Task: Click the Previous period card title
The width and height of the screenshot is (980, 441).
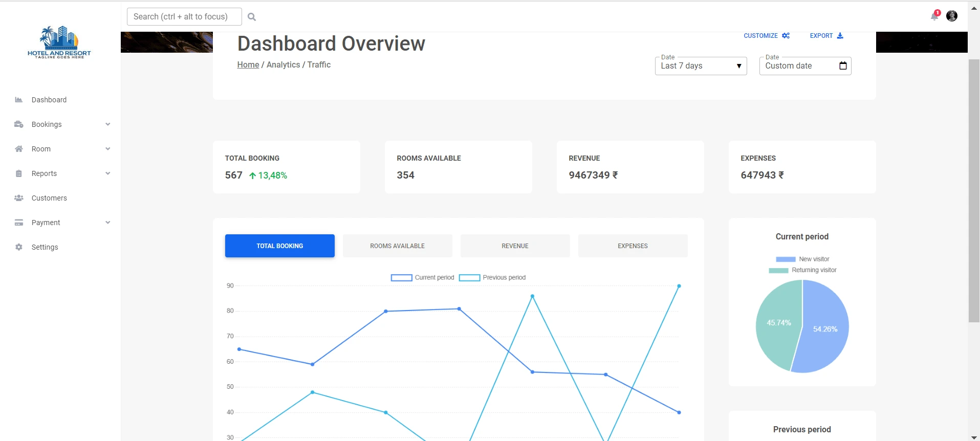Action: pos(802,430)
